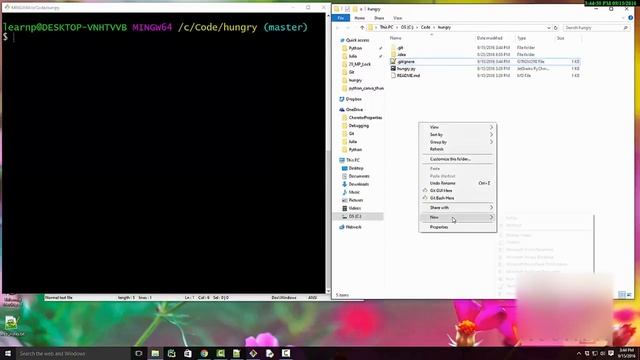The image size is (640, 360).
Task: Select Documents under This PC
Action: click(x=359, y=176)
